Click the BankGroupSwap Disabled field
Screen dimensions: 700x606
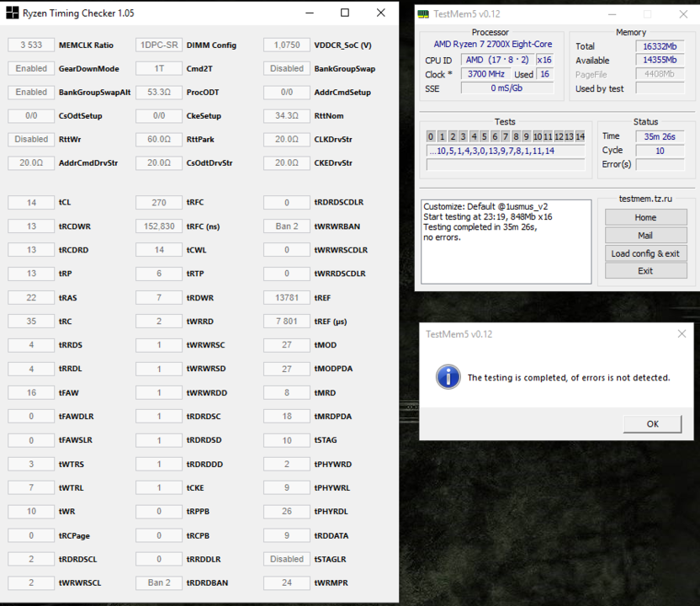pyautogui.click(x=287, y=68)
